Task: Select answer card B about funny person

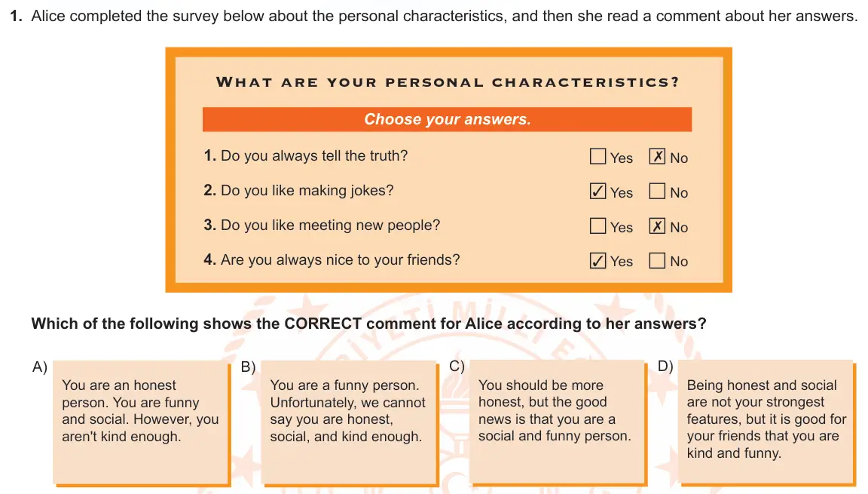Action: [350, 423]
